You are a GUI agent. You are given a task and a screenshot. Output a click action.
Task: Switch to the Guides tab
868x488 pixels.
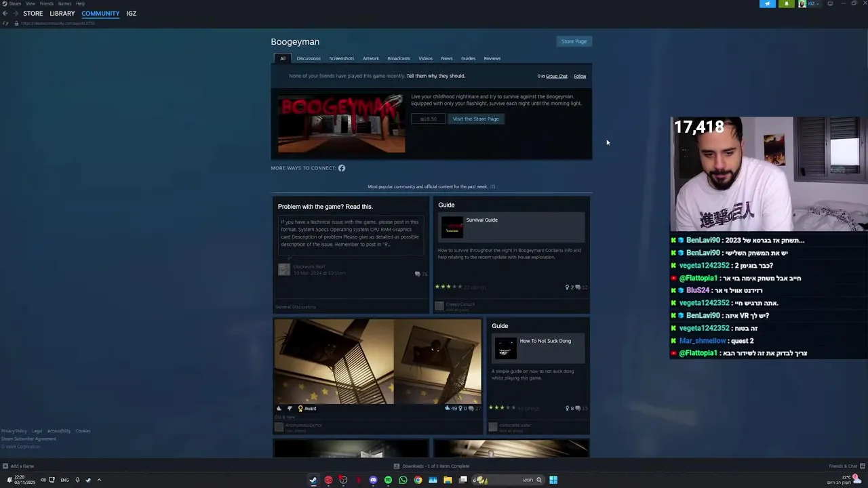469,58
